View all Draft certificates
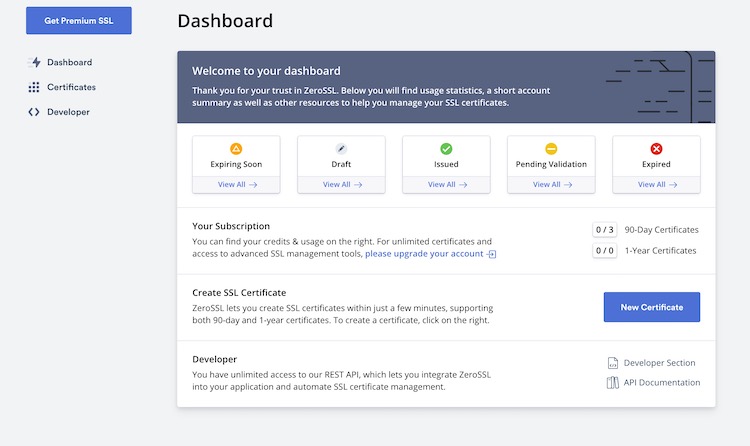The height and width of the screenshot is (446, 750). tap(342, 185)
